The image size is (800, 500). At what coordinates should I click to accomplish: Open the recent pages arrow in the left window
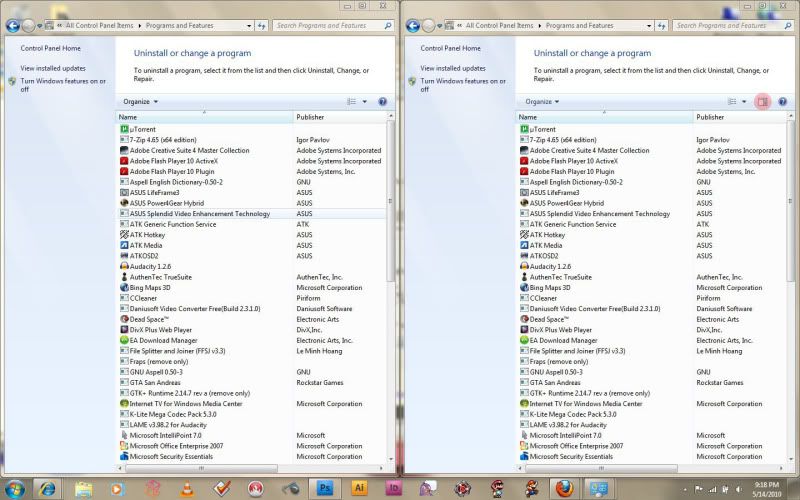tap(39, 26)
